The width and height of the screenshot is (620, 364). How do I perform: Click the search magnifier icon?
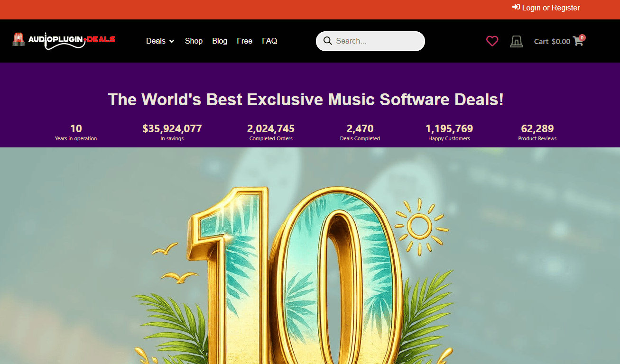[327, 41]
